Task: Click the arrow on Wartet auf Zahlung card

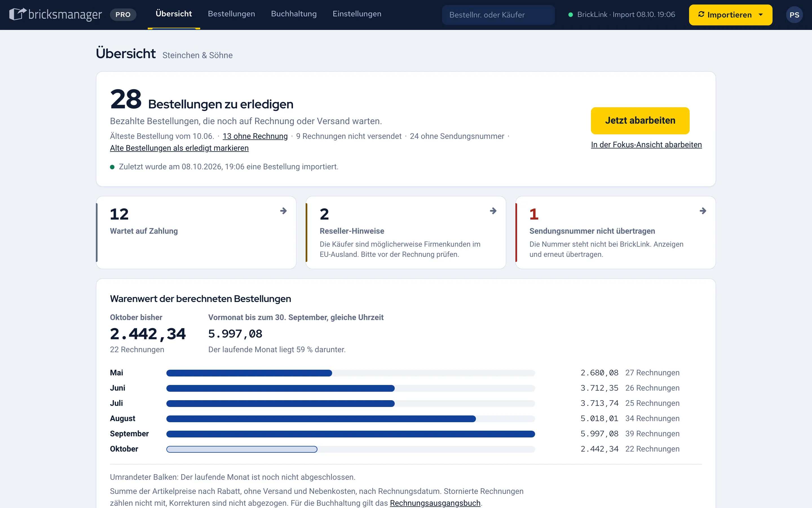Action: tap(283, 211)
